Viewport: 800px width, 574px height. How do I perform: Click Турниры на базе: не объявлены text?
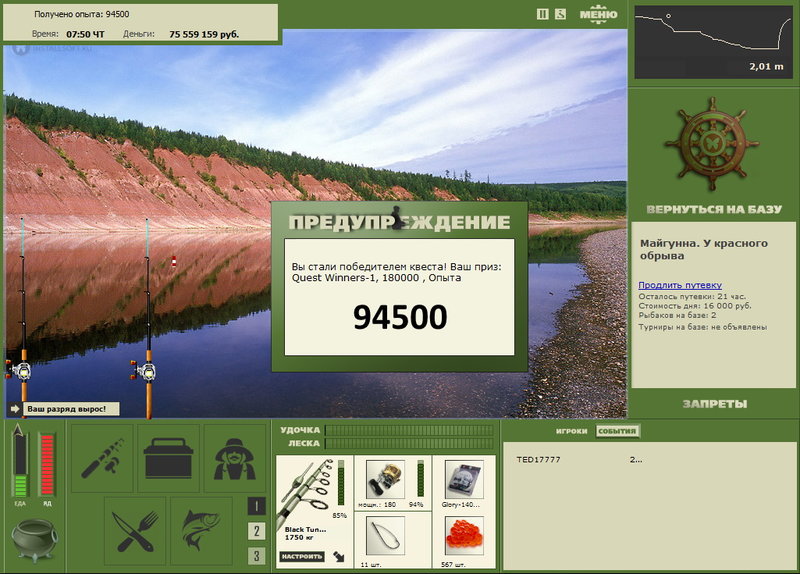(703, 327)
